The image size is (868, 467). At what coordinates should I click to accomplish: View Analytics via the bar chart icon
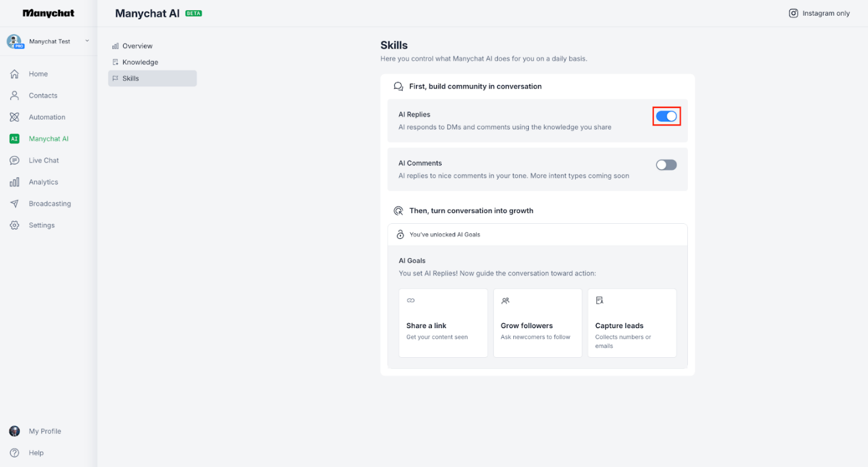click(44, 181)
